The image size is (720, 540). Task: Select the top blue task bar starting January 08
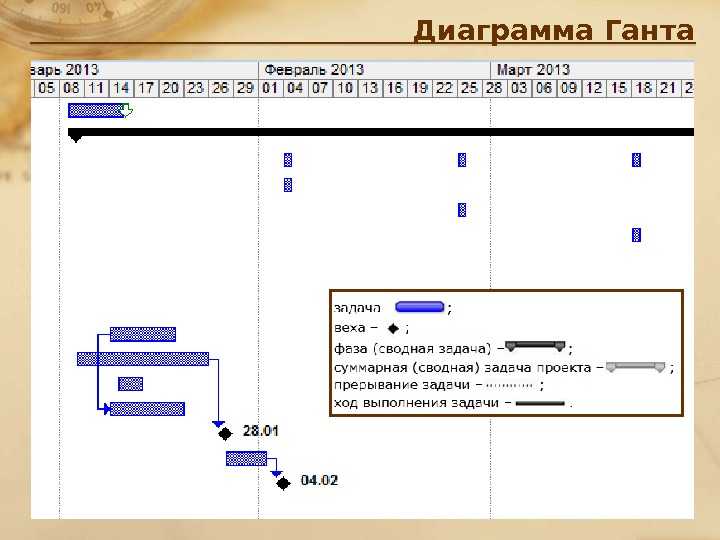click(96, 111)
